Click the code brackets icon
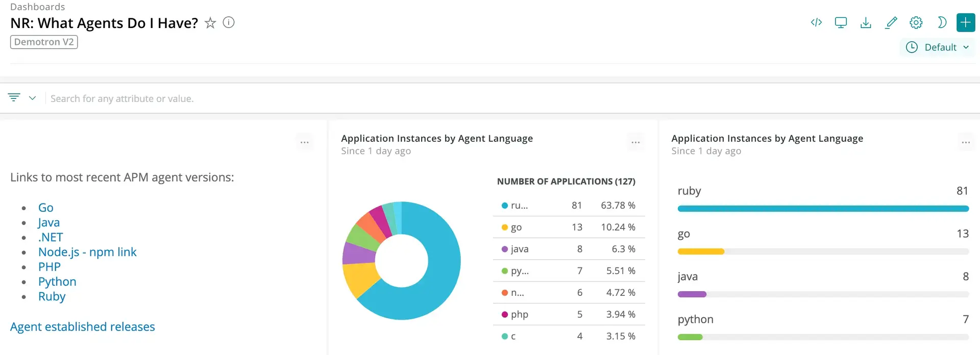980x355 pixels. pos(816,22)
